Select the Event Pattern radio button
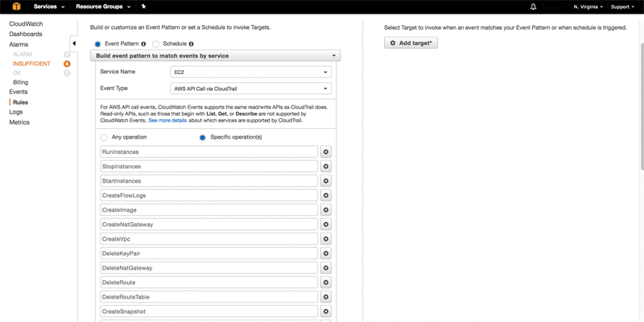 coord(97,44)
